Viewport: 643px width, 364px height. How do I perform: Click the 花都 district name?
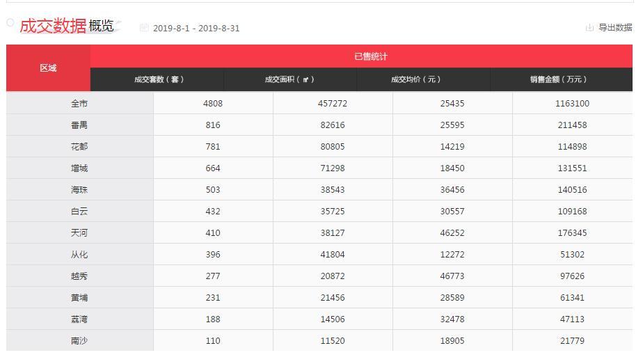coord(79,147)
